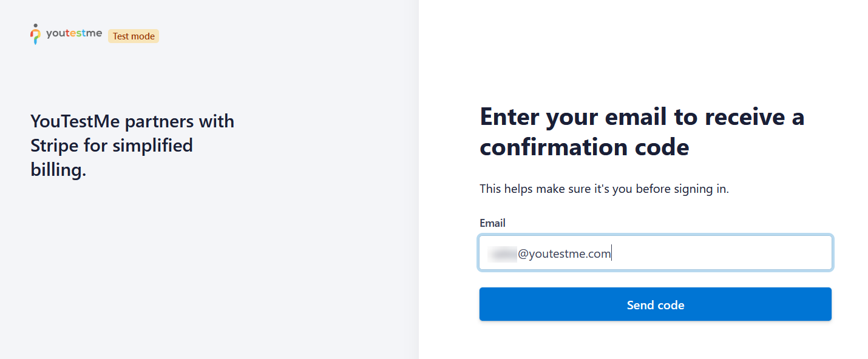This screenshot has width=868, height=359.
Task: Click the Test mode badge
Action: point(134,36)
